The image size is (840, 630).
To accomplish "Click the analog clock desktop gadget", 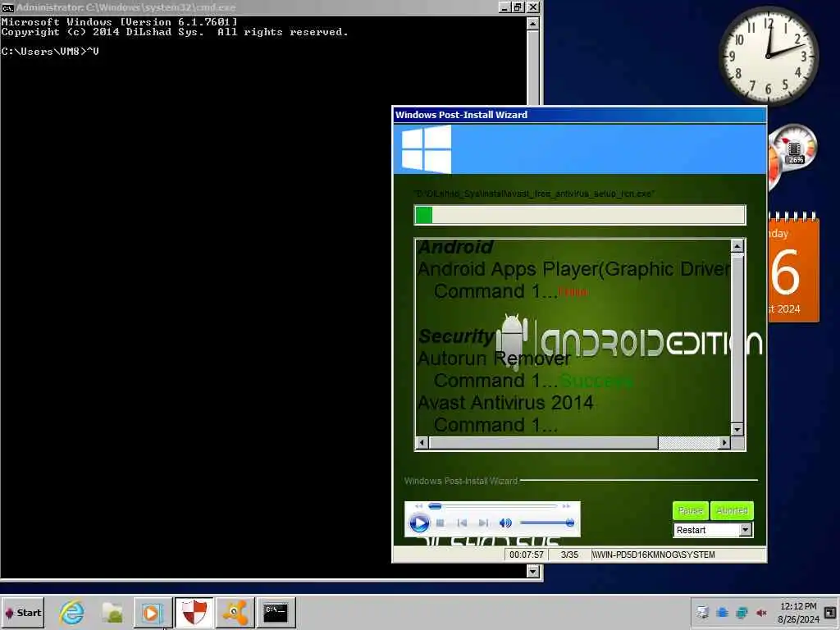I will coord(768,56).
